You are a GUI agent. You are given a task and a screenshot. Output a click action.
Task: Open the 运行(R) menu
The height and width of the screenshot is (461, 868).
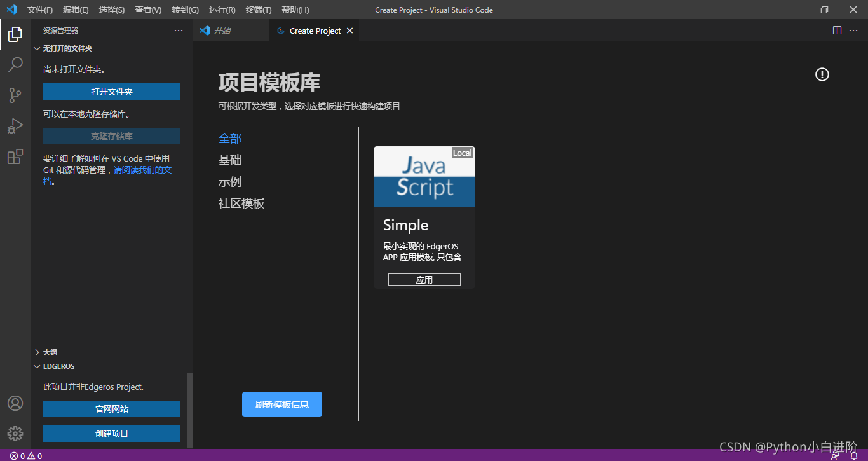tap(222, 10)
